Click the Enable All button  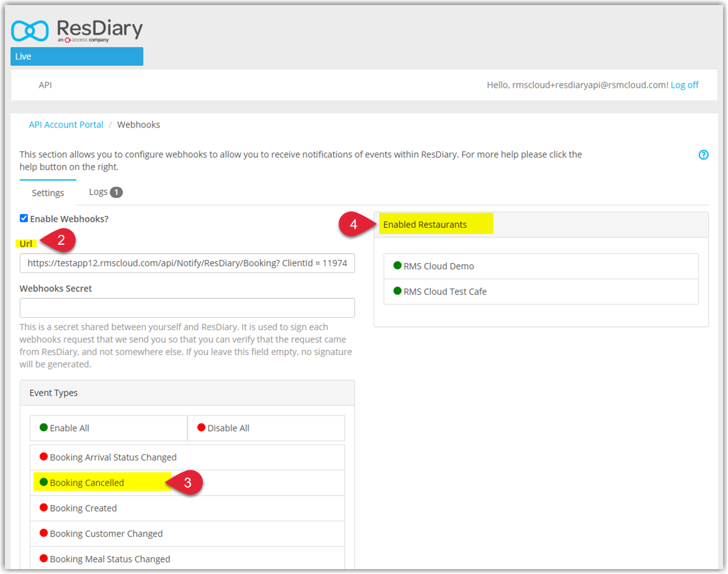click(109, 428)
